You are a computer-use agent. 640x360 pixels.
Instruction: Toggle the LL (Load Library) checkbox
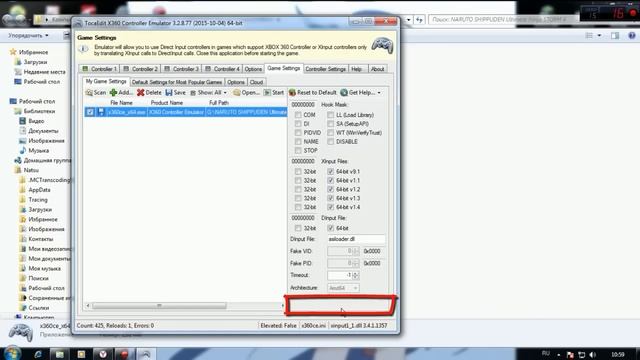330,115
